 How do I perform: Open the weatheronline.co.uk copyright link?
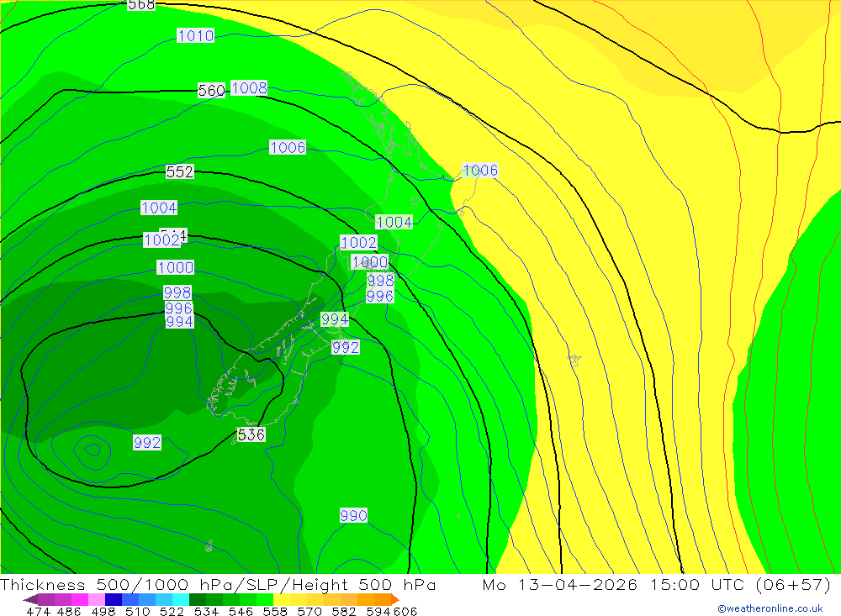coord(770,608)
